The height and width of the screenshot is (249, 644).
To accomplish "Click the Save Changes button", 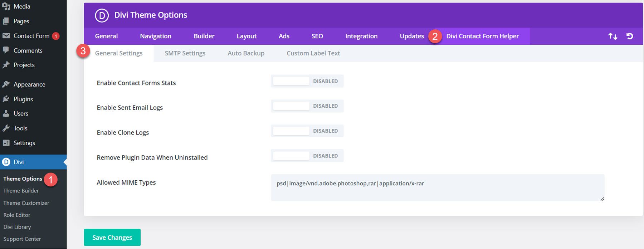I will (x=112, y=238).
